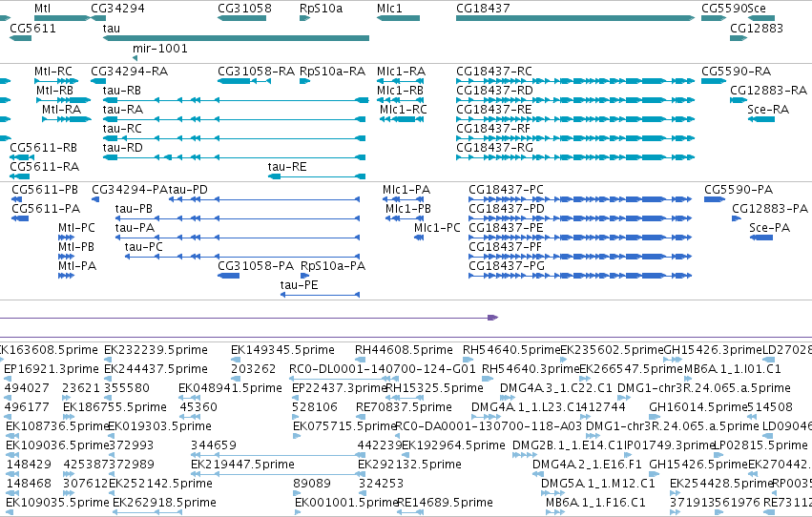
Task: Select the Mlc1-PC protein label
Action: tap(437, 228)
